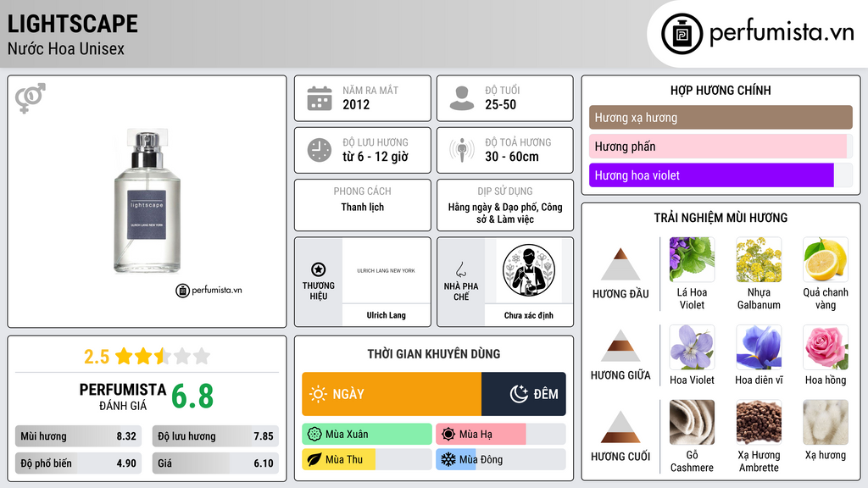Click the Lá Hoa Violet note image
Image resolution: width=868 pixels, height=488 pixels.
pyautogui.click(x=692, y=259)
